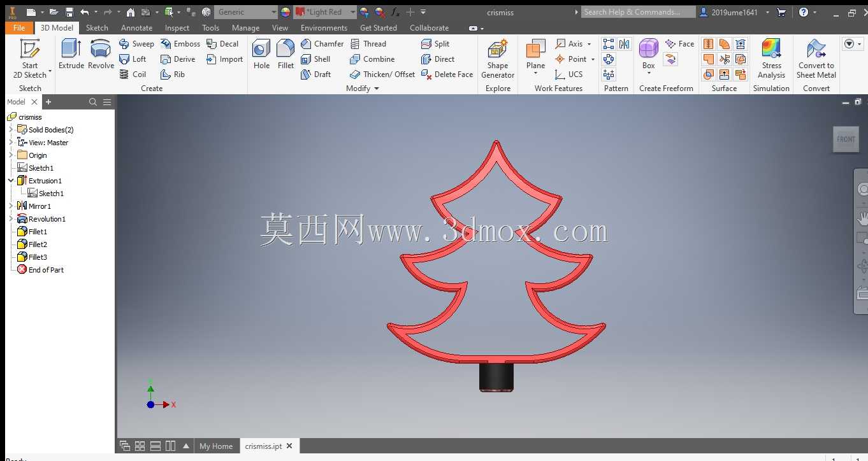
Task: Expand the Solid Bodies(2) node
Action: click(x=11, y=130)
